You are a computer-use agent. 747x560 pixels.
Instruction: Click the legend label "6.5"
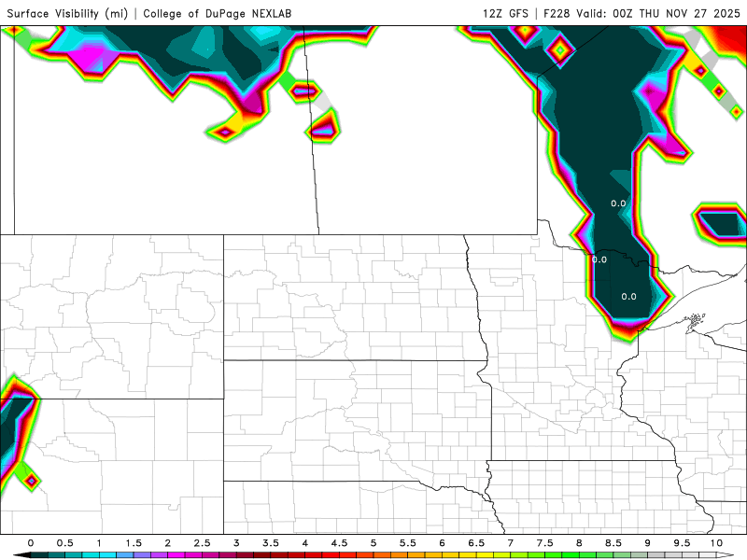pos(476,543)
